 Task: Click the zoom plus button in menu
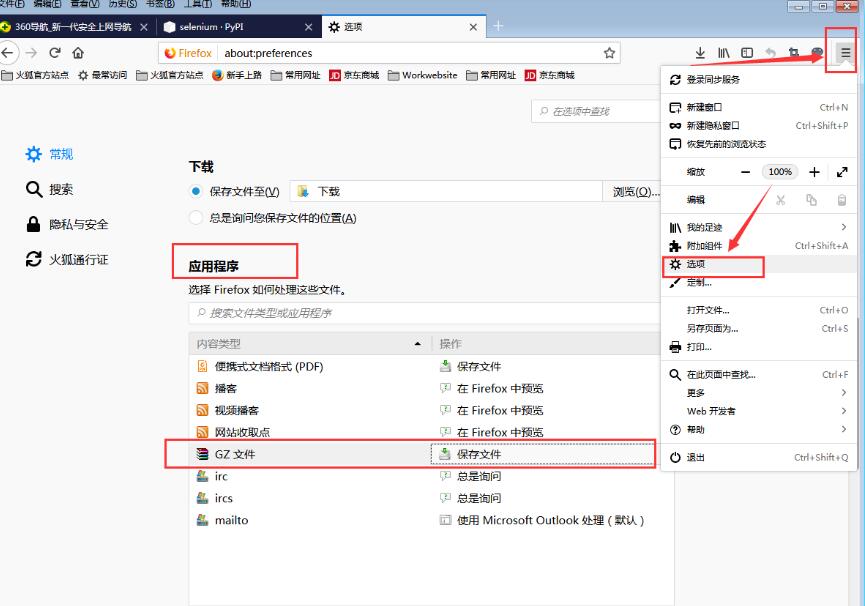pos(814,171)
